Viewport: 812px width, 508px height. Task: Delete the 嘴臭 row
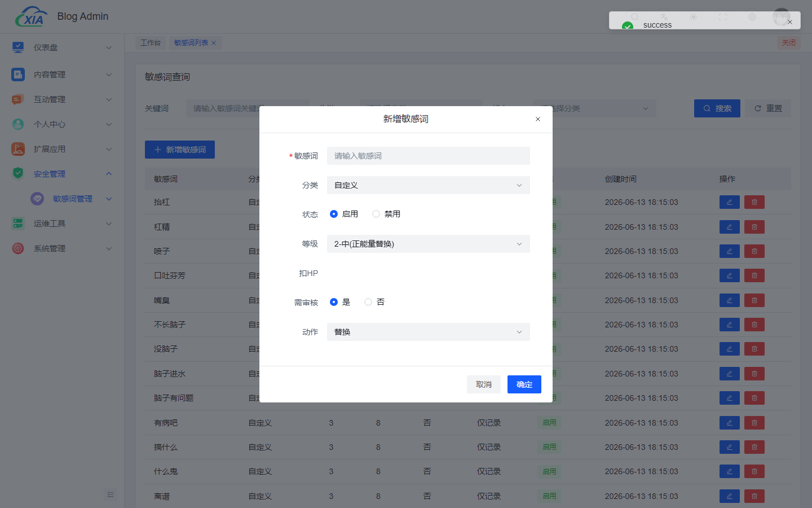(x=754, y=300)
